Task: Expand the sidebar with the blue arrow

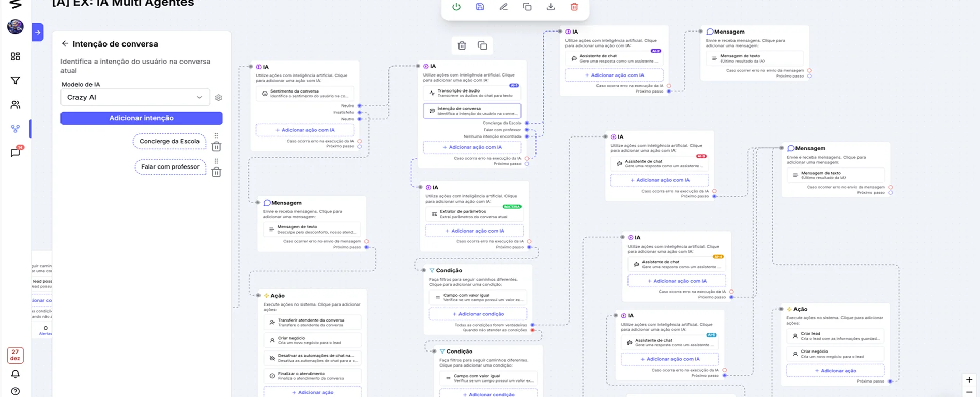Action: (x=38, y=32)
